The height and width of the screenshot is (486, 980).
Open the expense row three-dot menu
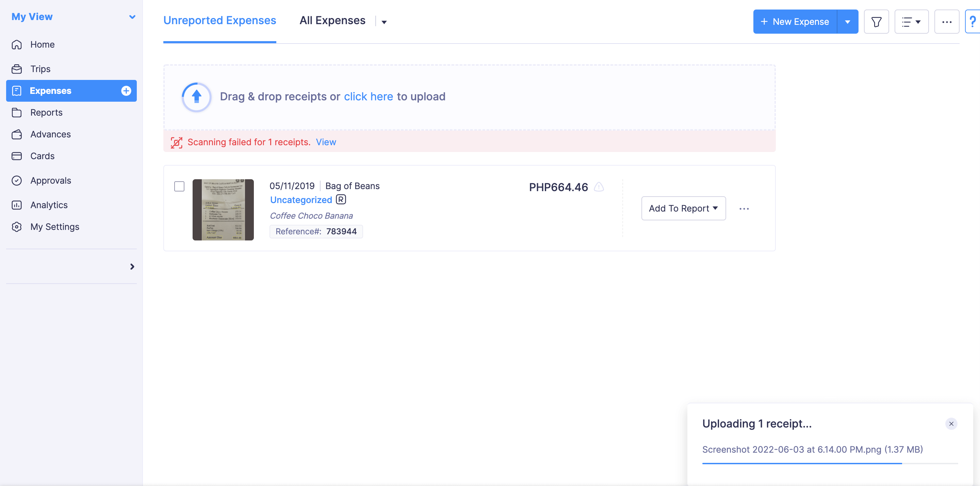tap(744, 209)
